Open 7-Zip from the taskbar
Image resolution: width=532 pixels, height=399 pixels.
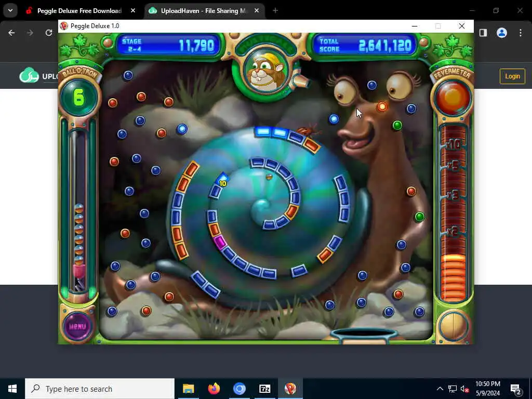click(264, 389)
